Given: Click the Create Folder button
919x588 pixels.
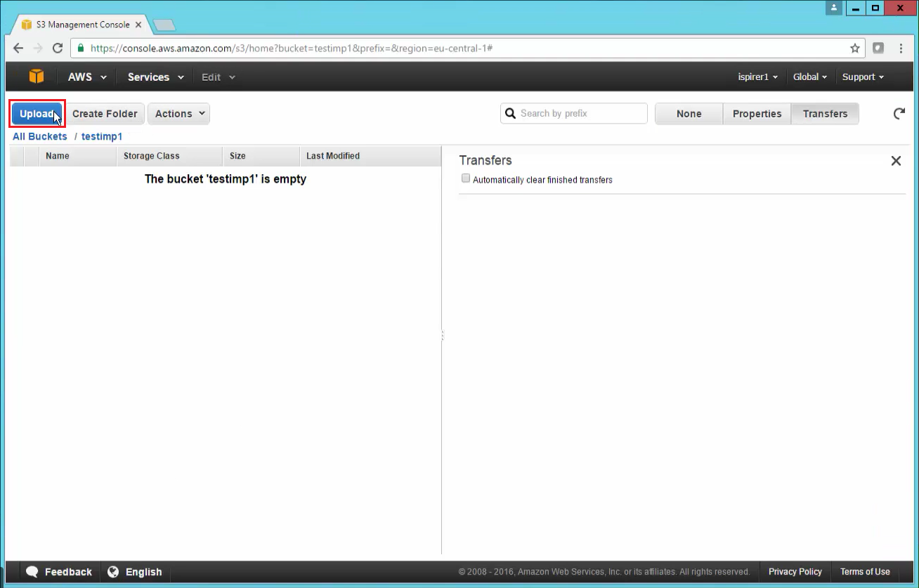Looking at the screenshot, I should click(105, 114).
